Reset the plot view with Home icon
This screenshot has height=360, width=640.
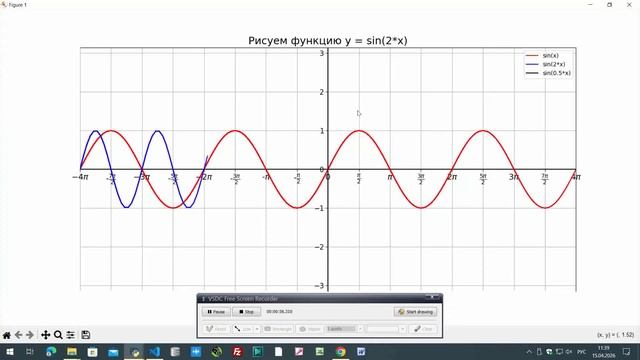click(x=7, y=335)
